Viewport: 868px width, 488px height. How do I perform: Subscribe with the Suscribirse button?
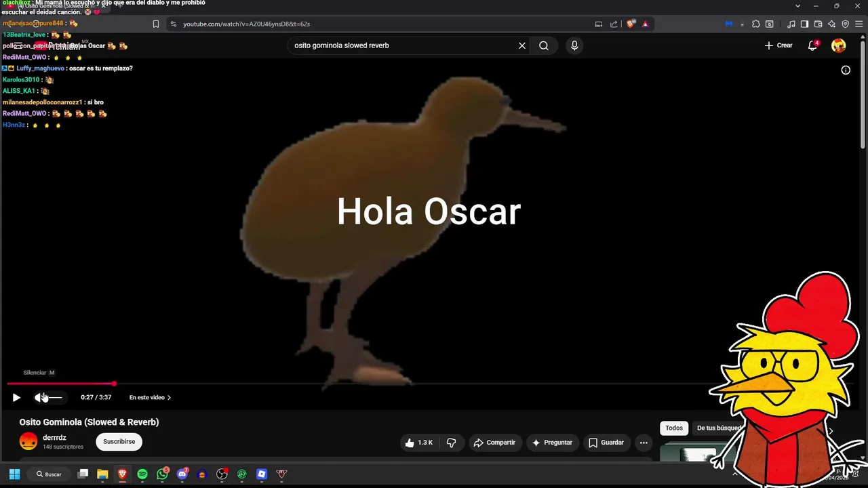[x=119, y=442]
